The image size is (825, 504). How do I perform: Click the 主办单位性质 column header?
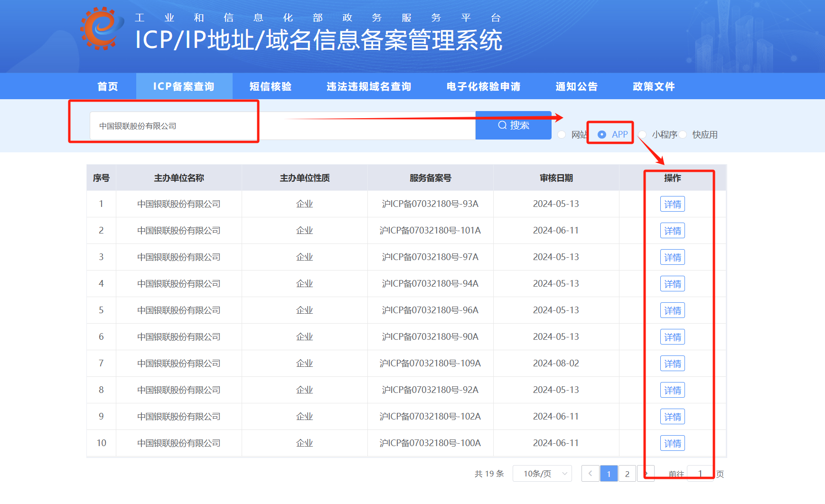click(305, 178)
